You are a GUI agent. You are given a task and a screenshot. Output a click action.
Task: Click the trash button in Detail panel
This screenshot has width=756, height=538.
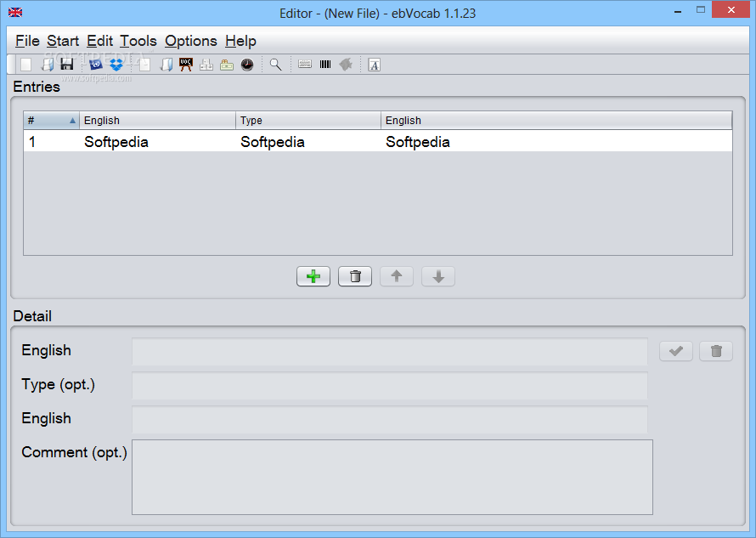716,351
